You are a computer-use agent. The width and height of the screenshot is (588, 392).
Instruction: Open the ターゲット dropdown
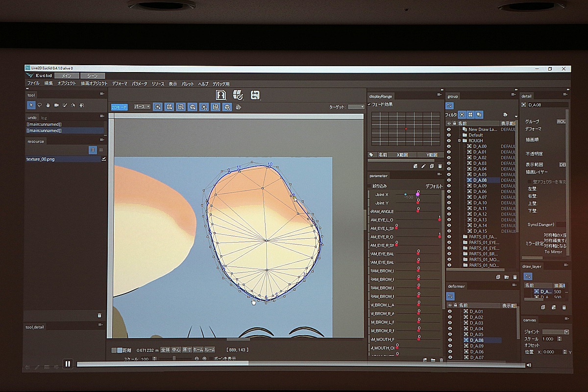pos(356,107)
